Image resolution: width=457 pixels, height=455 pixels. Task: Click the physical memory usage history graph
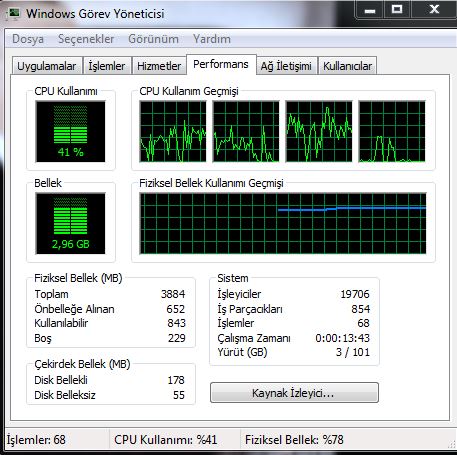283,223
